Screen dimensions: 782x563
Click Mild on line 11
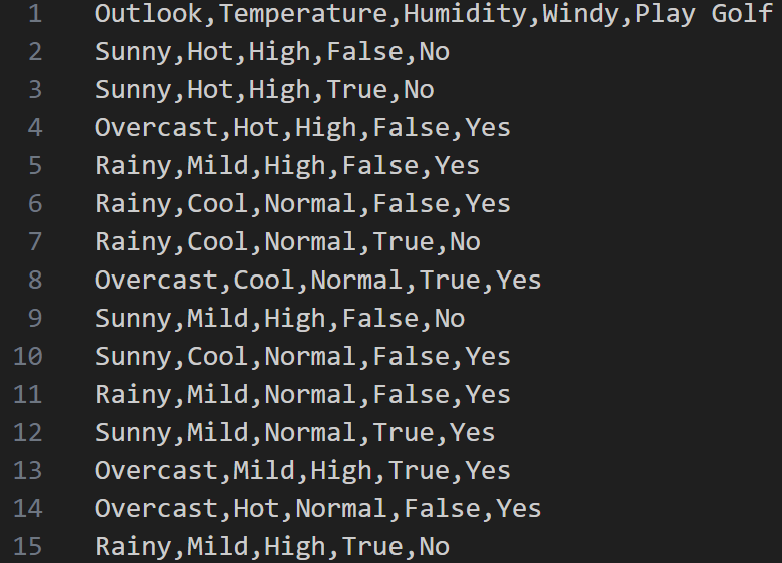[217, 394]
